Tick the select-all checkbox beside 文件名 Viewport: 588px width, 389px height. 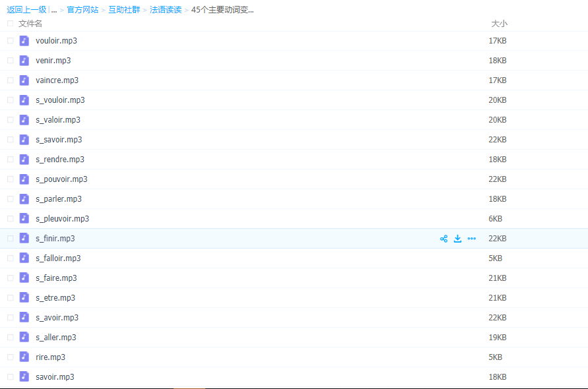pyautogui.click(x=10, y=23)
